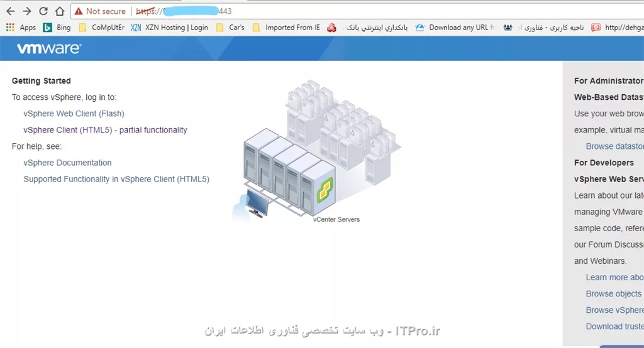Open the CoMpUtEr bookmarks folder
644x348 pixels.
(102, 28)
